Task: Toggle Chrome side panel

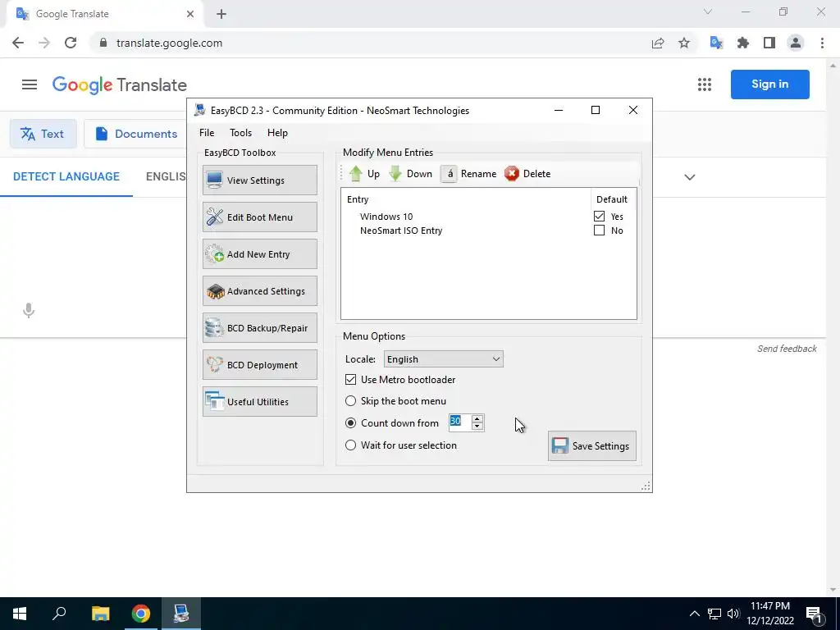Action: point(769,43)
